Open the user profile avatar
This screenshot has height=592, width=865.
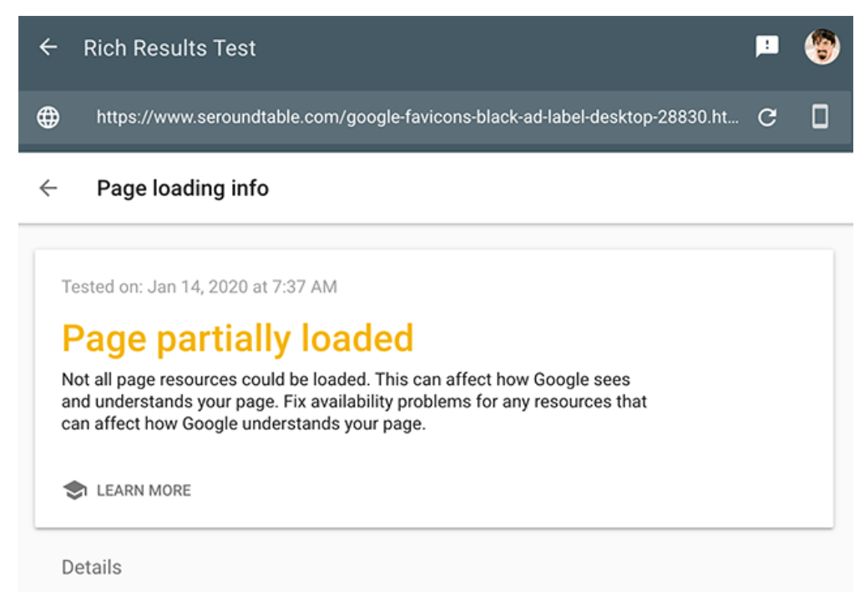click(x=822, y=47)
